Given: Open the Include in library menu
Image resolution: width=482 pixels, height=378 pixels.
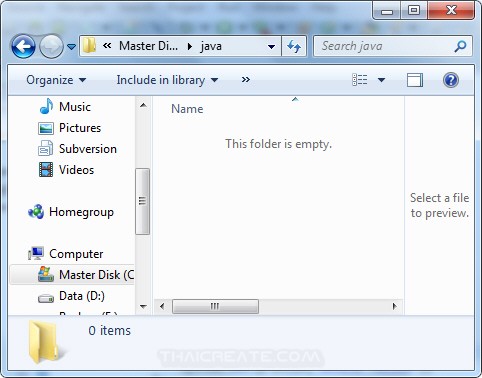Looking at the screenshot, I should tap(167, 80).
